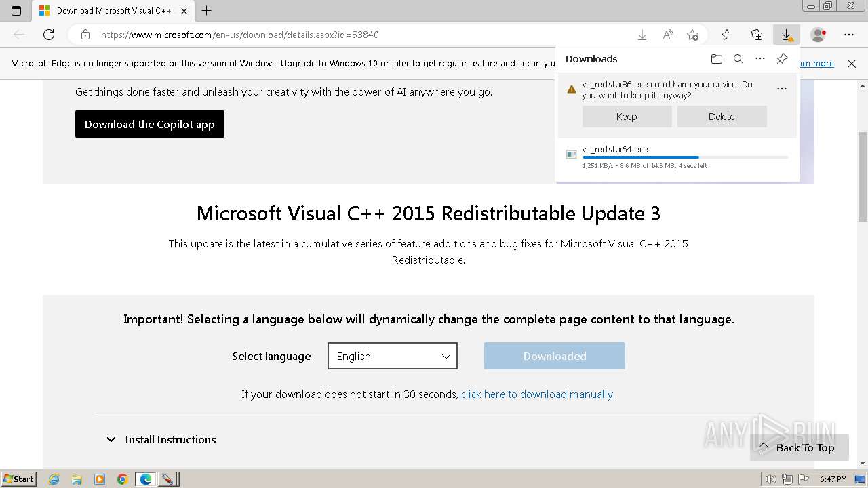This screenshot has height=488, width=868.
Task: Open Read aloud icon in address bar
Action: pos(668,35)
